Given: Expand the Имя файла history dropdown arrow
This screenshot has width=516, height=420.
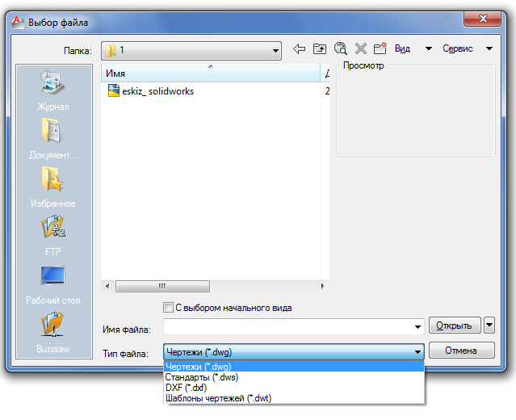Looking at the screenshot, I should (417, 327).
